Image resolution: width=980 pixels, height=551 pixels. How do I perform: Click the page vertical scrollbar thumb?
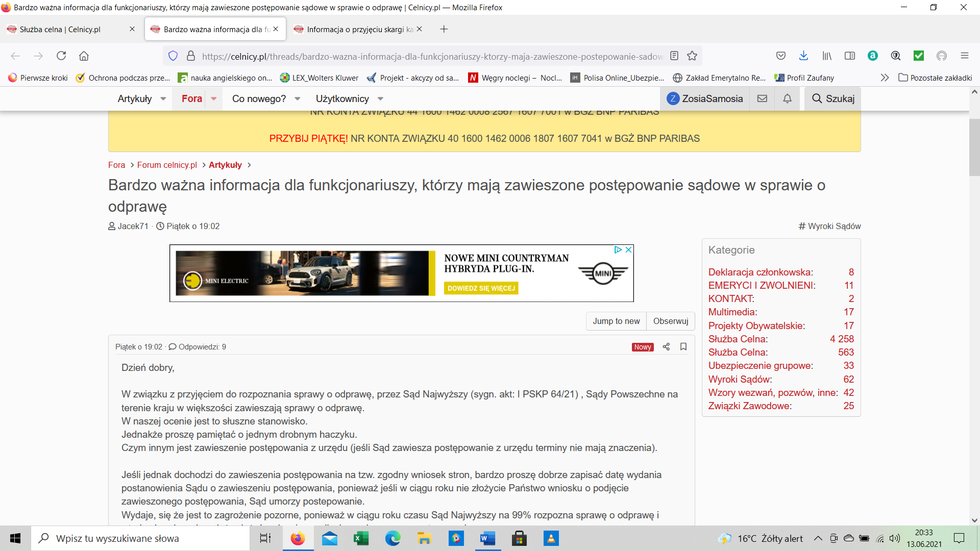tap(974, 148)
